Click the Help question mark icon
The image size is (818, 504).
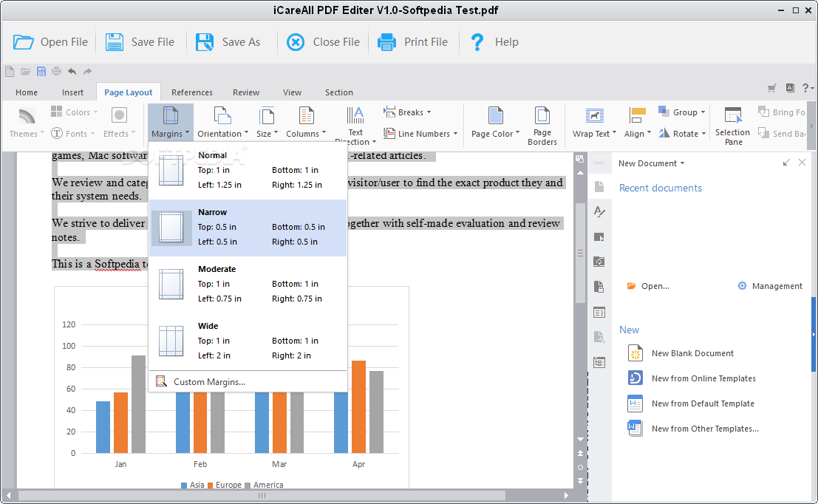coord(477,41)
